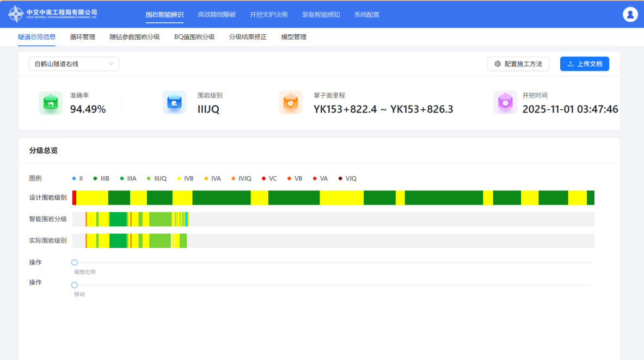This screenshot has height=360, width=644.
Task: Click the blue rock grade icon
Action: point(174,103)
